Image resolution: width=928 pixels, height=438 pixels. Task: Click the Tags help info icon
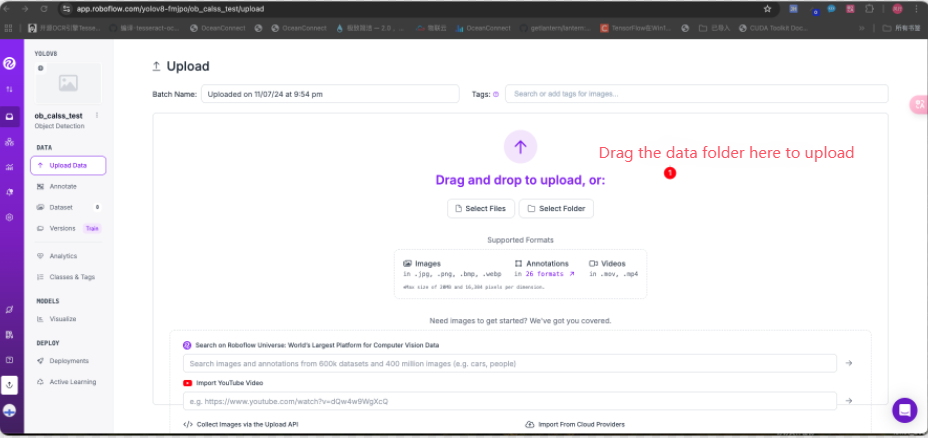(496, 94)
